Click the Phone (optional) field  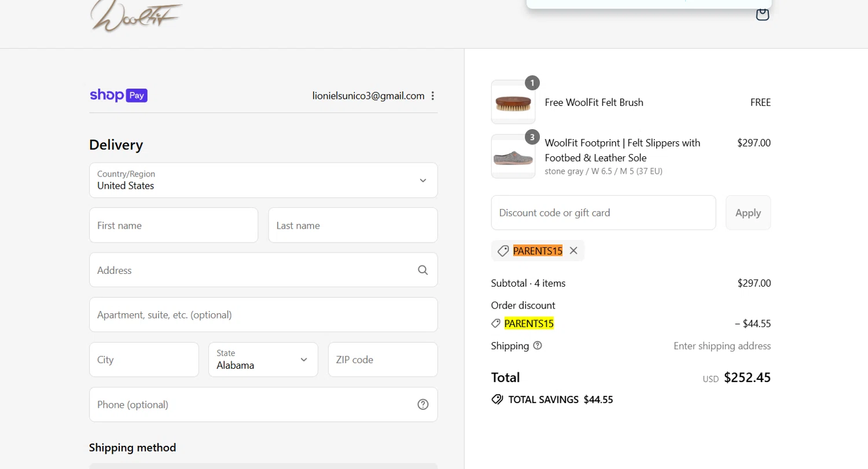pos(263,404)
